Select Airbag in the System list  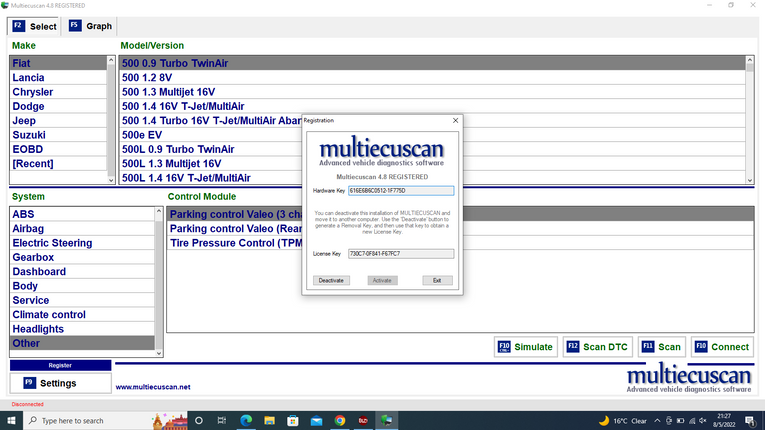29,228
